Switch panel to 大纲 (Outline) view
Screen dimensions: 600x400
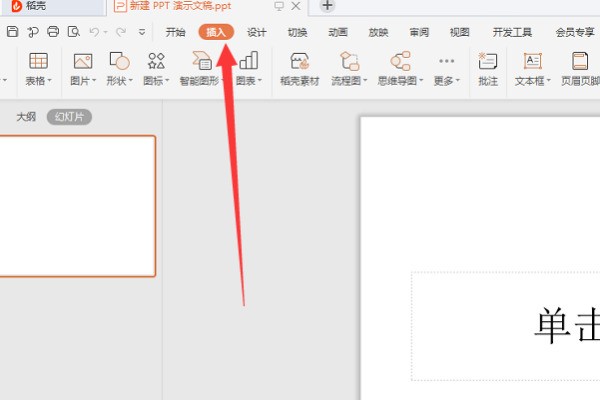tap(26, 117)
